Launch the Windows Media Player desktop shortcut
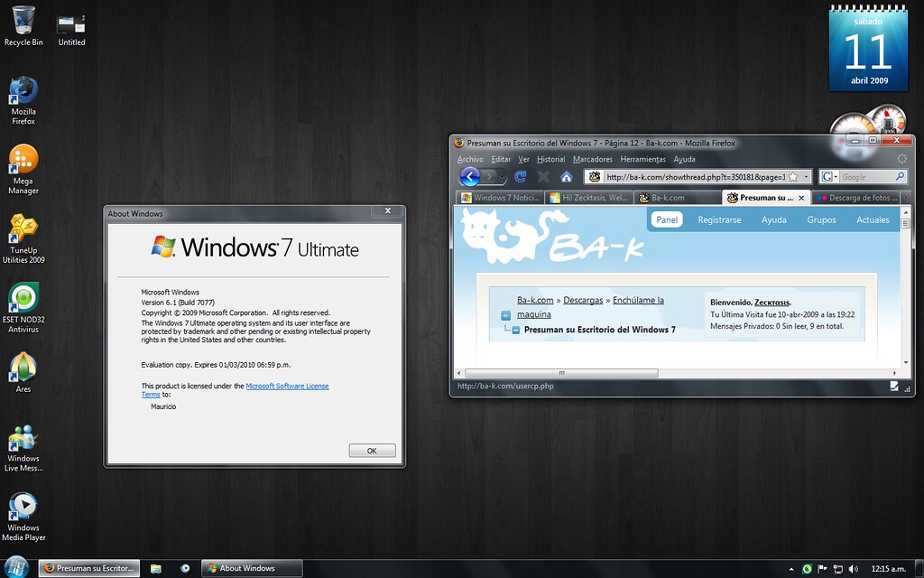Image resolution: width=924 pixels, height=578 pixels. tap(23, 517)
